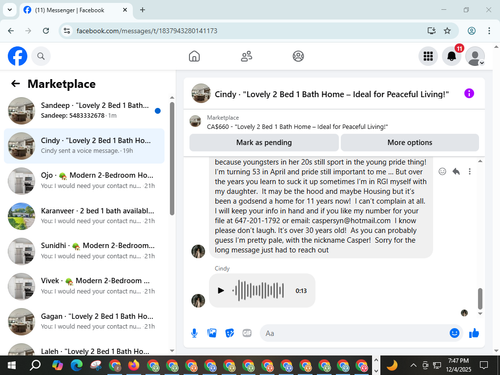Click Mark as pending button
500x375 pixels.
264,143
